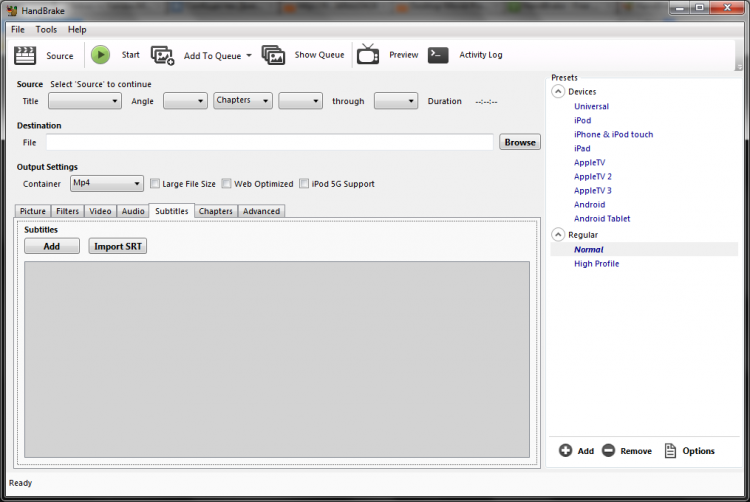Click the Import SRT button
Screen dimensions: 750x502
tap(118, 246)
